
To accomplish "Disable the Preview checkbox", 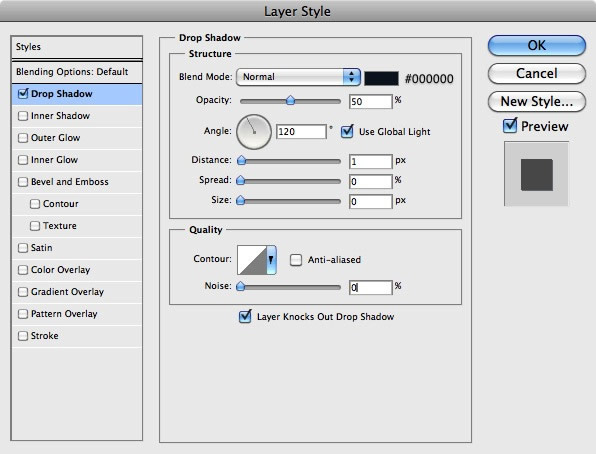I will 510,126.
